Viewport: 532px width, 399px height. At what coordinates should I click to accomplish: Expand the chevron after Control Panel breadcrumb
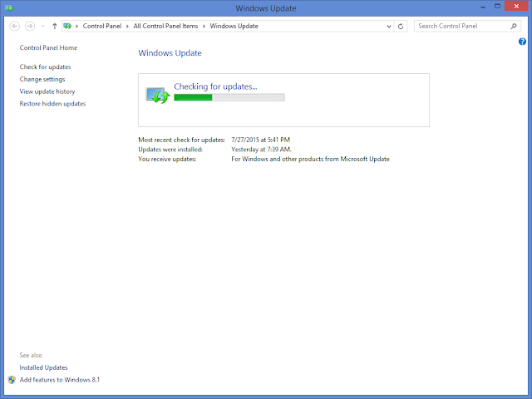[127, 26]
